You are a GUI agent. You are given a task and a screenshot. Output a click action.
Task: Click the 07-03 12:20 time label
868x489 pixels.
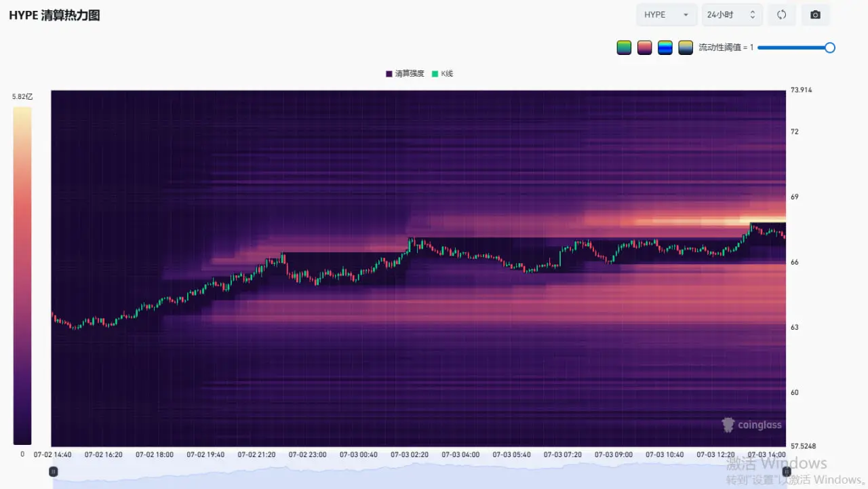point(715,455)
